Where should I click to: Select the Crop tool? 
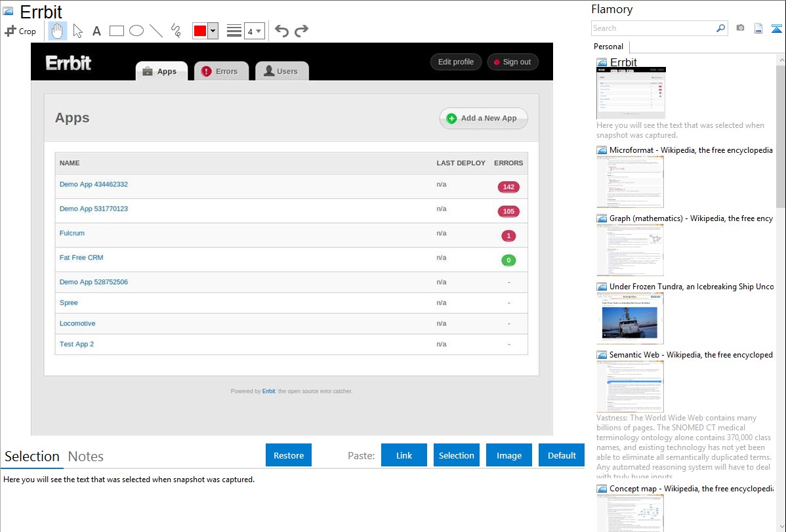20,31
